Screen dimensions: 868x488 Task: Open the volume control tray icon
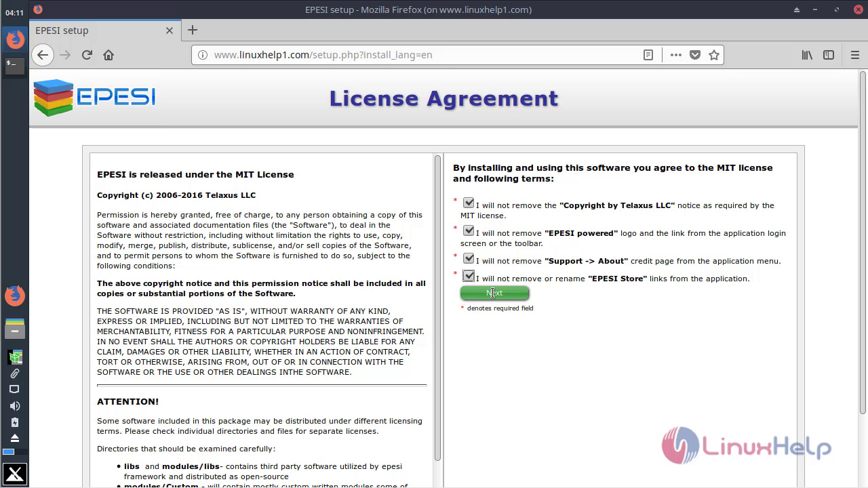[15, 406]
